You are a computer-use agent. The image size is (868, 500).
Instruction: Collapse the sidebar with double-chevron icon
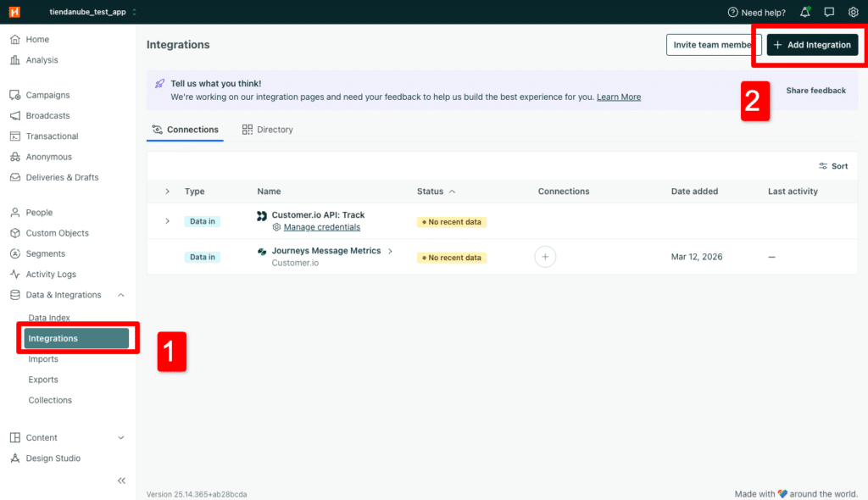tap(121, 481)
